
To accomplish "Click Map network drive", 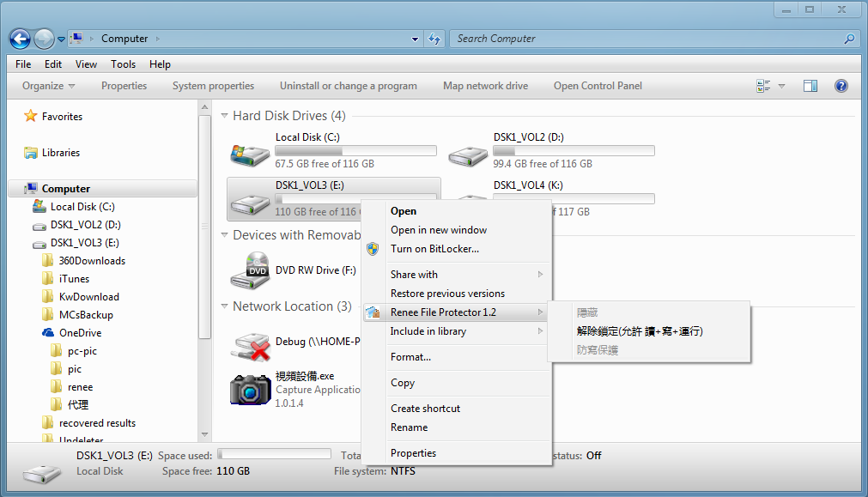I will pyautogui.click(x=485, y=86).
